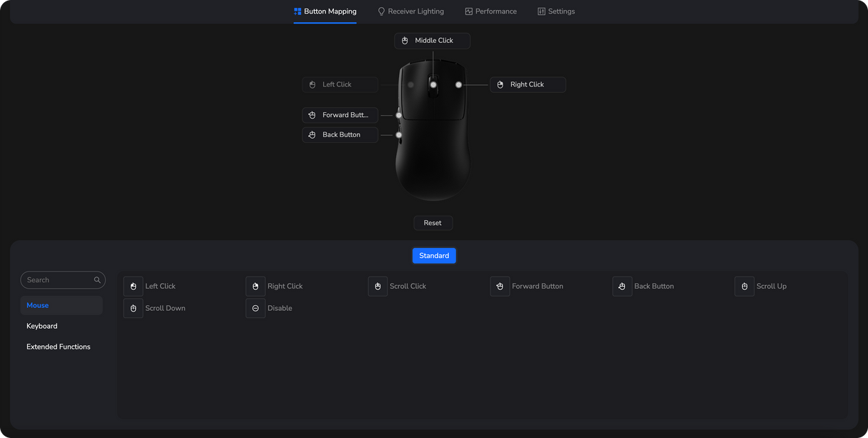Click the search magnifier icon

point(97,280)
